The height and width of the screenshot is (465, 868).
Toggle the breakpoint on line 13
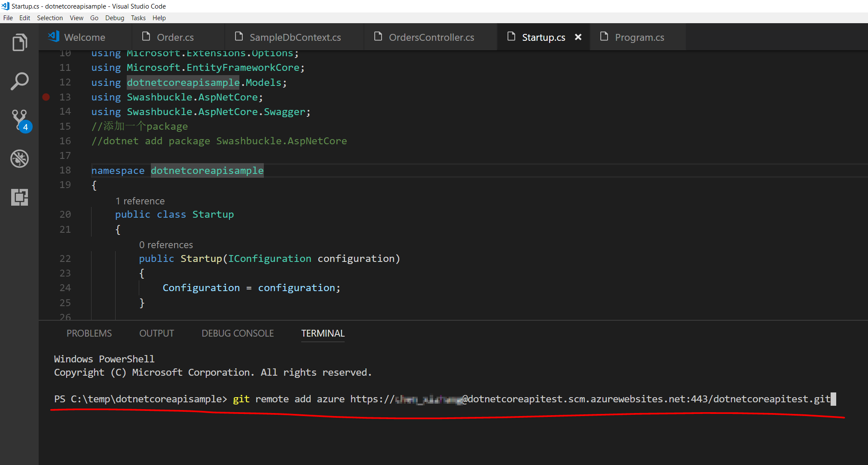46,97
